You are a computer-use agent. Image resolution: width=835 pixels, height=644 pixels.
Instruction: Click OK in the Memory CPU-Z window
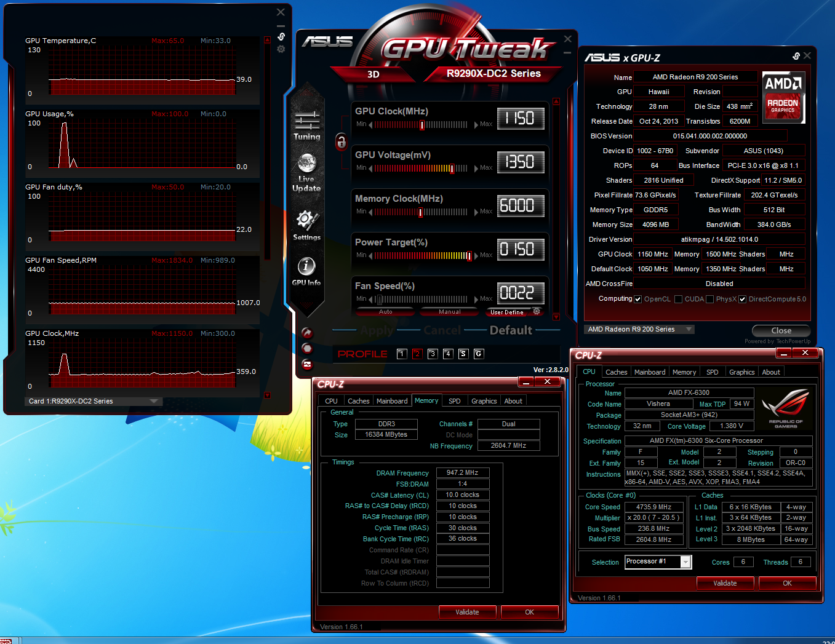[x=529, y=612]
